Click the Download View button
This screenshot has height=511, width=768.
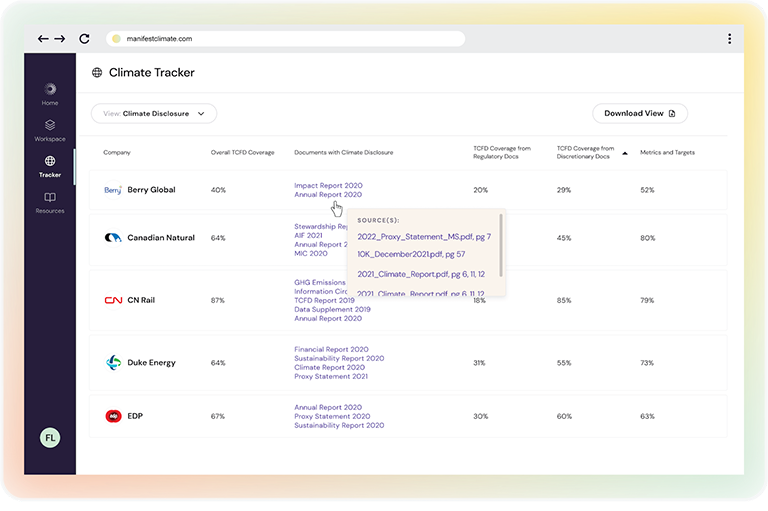(640, 114)
